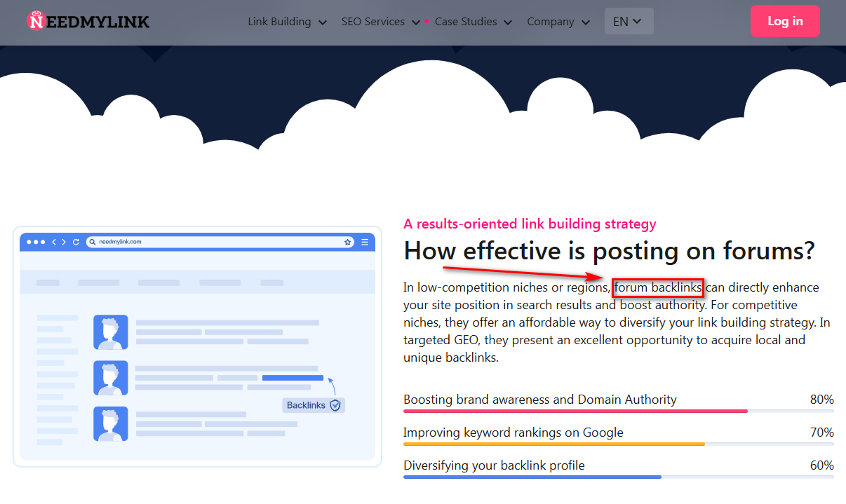This screenshot has height=504, width=846.
Task: Click the first user avatar in the forum illustration
Action: [111, 332]
